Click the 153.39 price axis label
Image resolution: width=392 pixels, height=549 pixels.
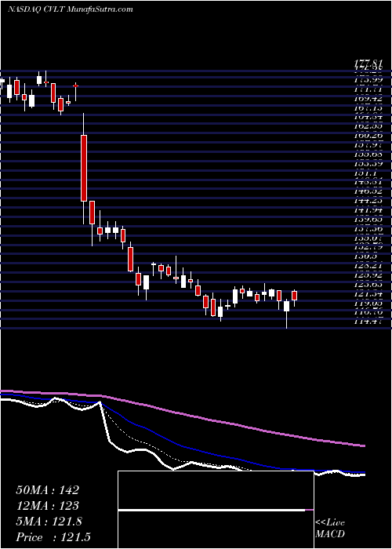pos(368,163)
